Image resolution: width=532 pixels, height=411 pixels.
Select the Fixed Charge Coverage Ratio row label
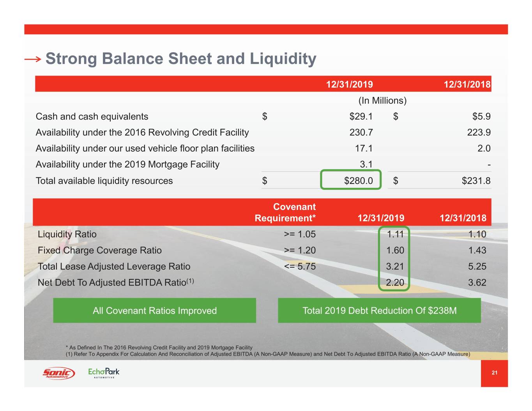click(100, 250)
